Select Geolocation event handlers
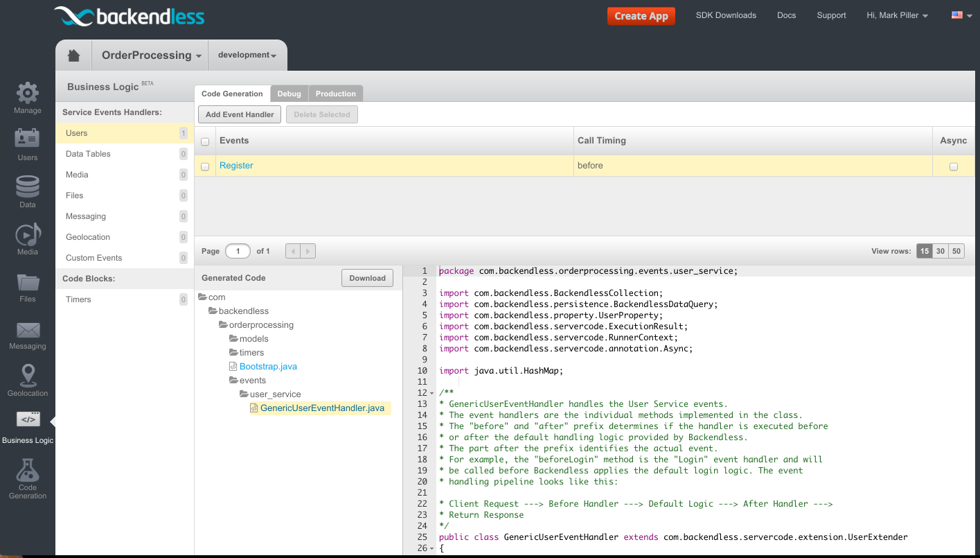The width and height of the screenshot is (980, 558). 125,237
